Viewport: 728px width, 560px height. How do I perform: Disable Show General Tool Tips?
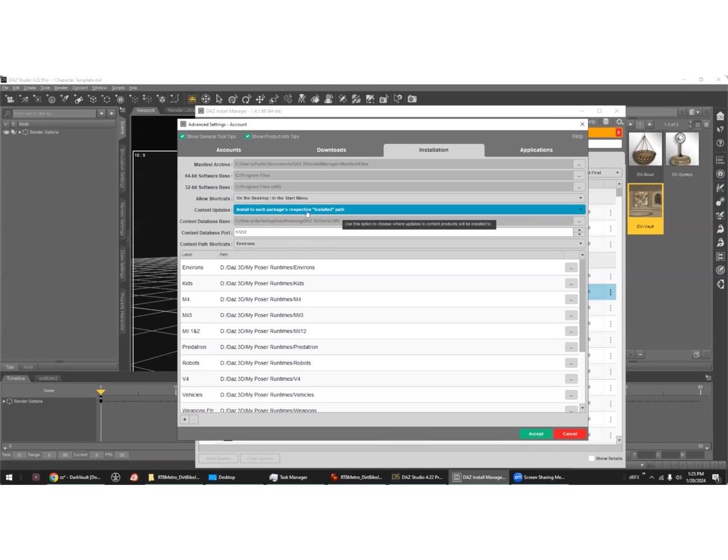click(183, 136)
